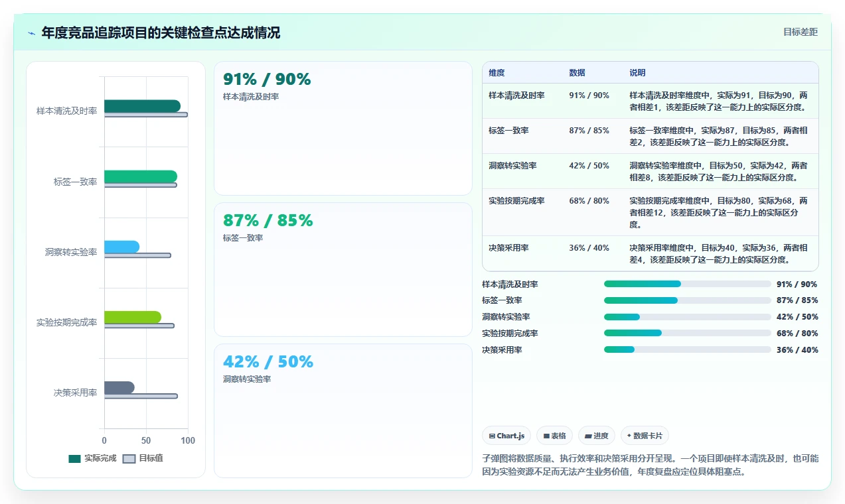Click the 样本清洗及时率 table row name

[516, 95]
